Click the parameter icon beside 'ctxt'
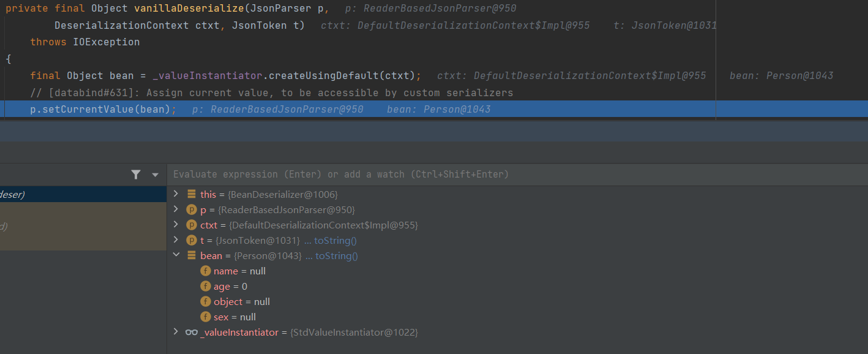 pos(192,225)
